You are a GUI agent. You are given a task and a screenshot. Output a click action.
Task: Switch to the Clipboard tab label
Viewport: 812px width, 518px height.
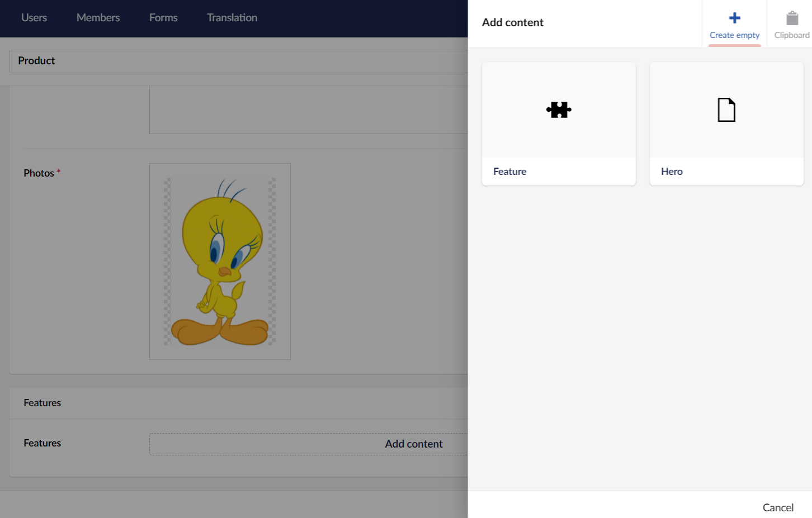pyautogui.click(x=791, y=35)
